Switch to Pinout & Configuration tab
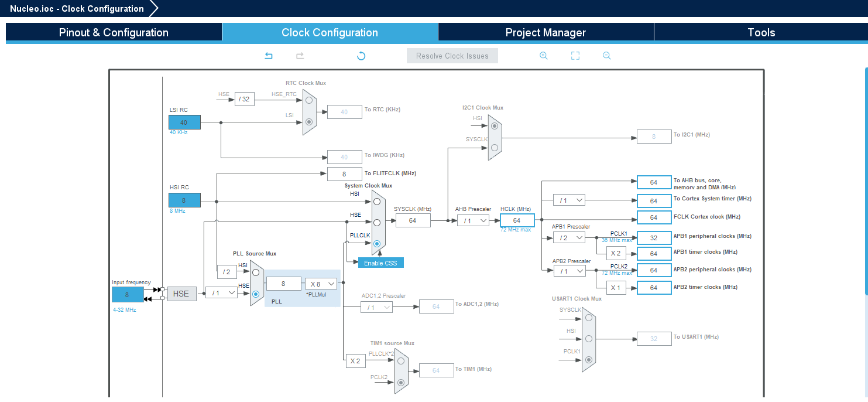The width and height of the screenshot is (868, 402). [x=114, y=32]
